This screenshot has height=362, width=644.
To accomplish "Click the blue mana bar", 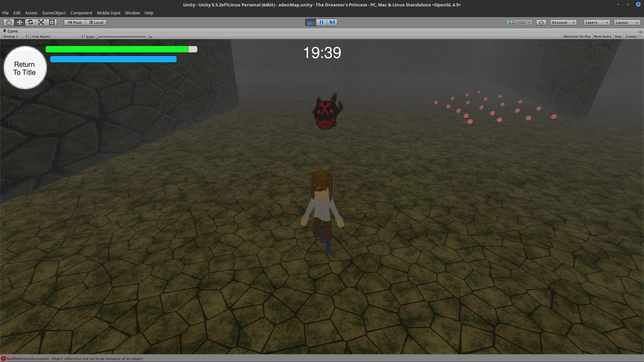I will click(113, 59).
